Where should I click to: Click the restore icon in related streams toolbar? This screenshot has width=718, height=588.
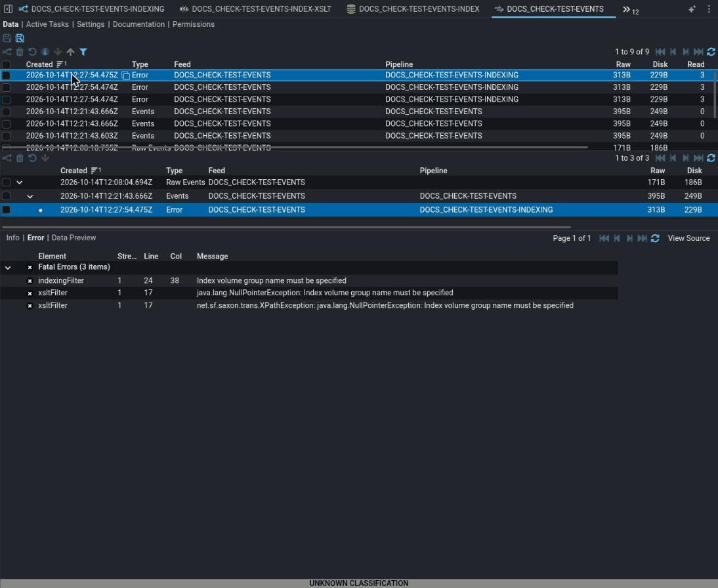[32, 158]
